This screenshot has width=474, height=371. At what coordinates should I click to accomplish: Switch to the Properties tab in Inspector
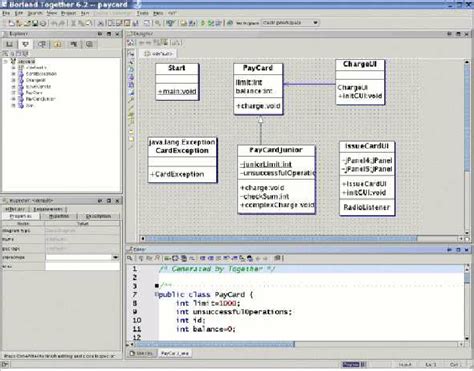point(21,216)
